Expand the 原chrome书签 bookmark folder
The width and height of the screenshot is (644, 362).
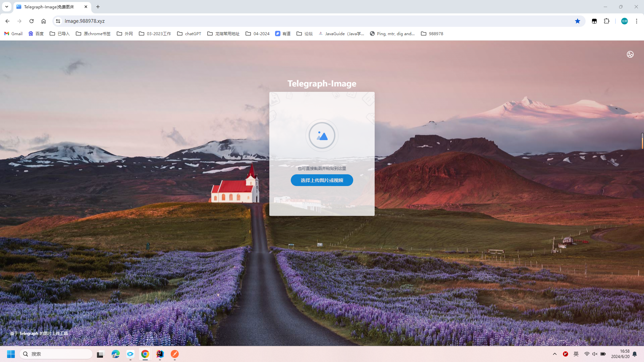click(93, 34)
